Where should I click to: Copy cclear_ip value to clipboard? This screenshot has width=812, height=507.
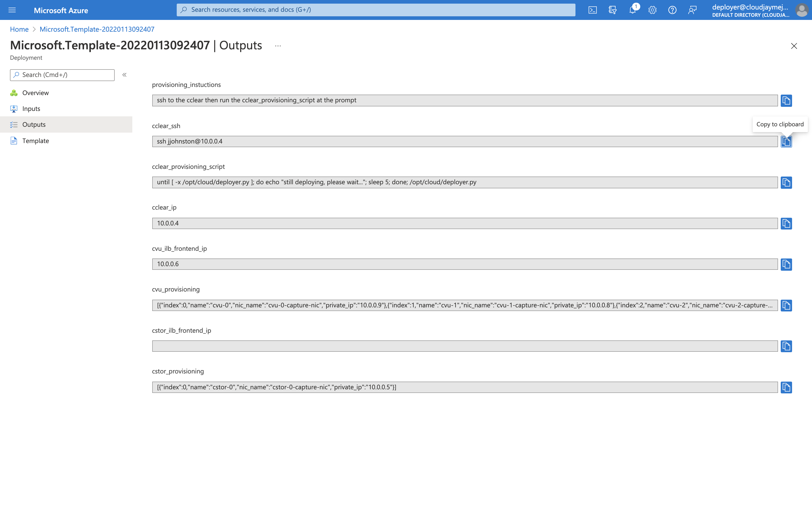click(x=786, y=223)
